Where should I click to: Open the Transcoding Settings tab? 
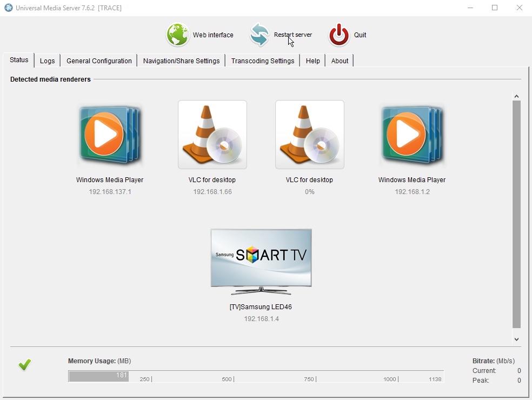[263, 61]
